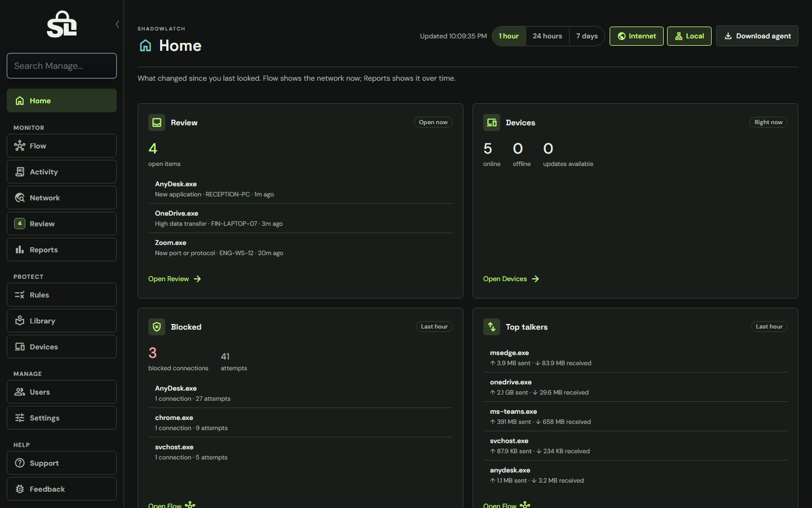This screenshot has height=508, width=812.
Task: Click the Flow sidebar node icon
Action: tap(20, 146)
